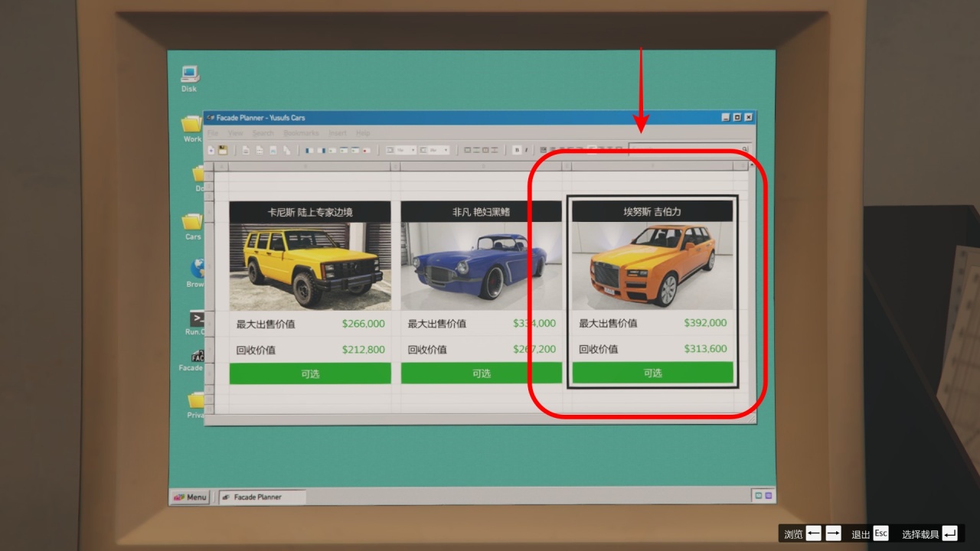
Task: Click the $392,000 max sale value
Action: 705,323
